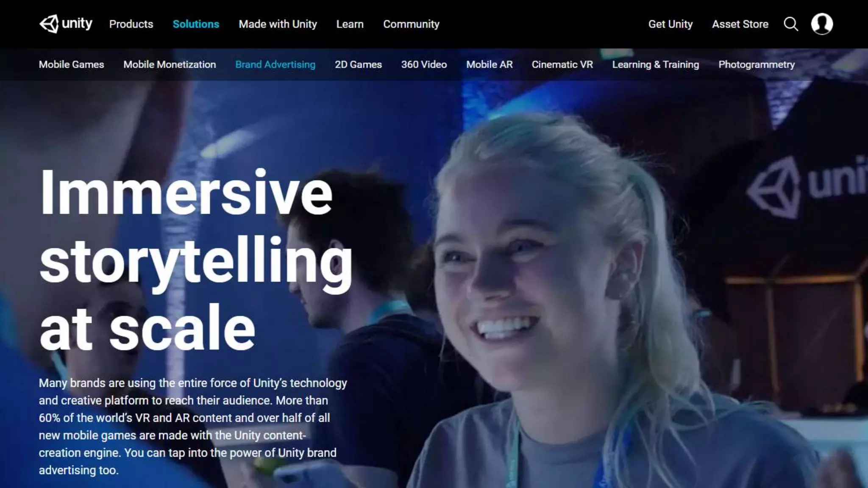Select the Solutions menu item
868x488 pixels.
(196, 24)
